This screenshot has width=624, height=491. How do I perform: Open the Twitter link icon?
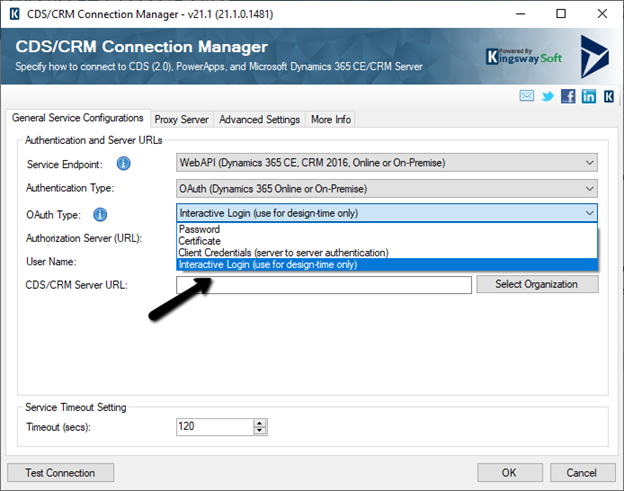point(548,96)
